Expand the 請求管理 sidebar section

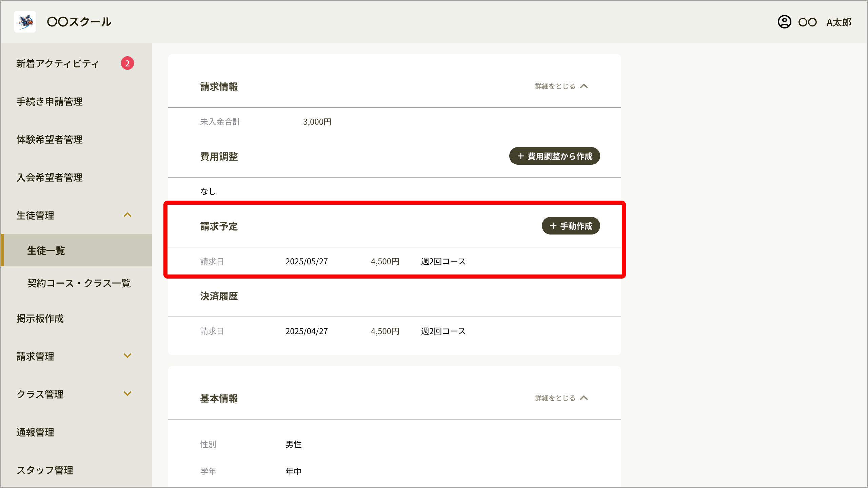(x=127, y=355)
